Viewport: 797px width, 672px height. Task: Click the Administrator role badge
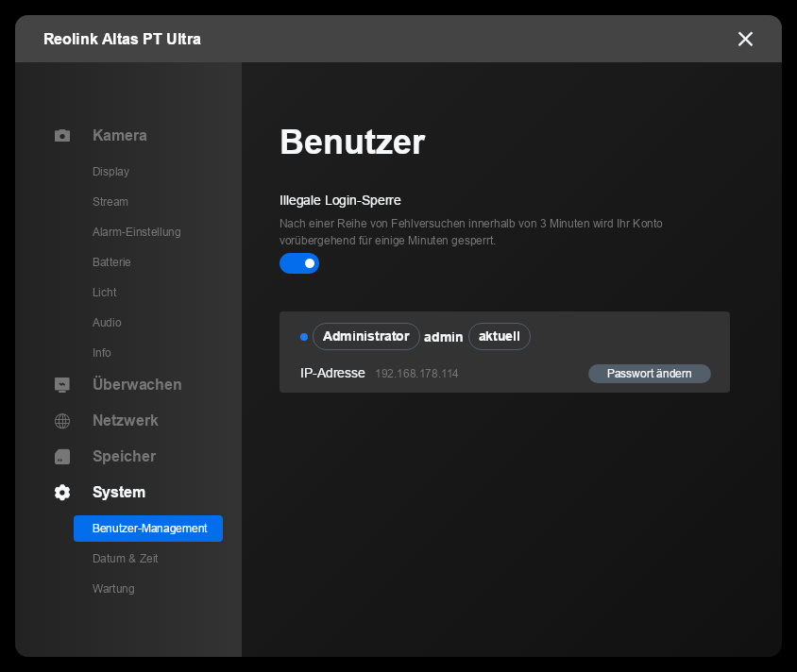(365, 337)
